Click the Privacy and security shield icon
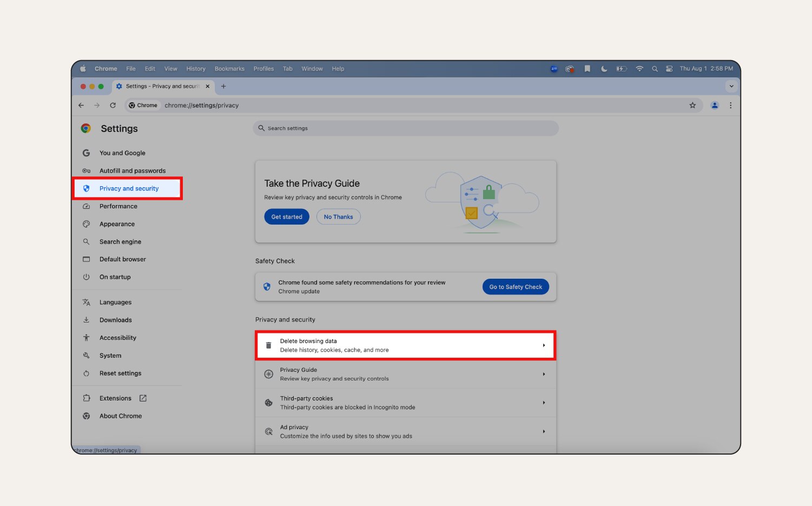The image size is (812, 506). point(86,188)
